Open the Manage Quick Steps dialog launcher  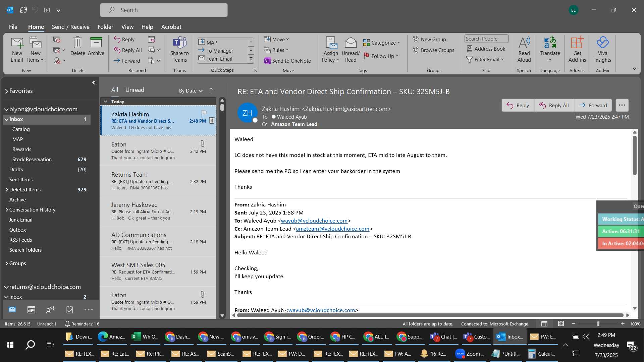click(x=256, y=70)
